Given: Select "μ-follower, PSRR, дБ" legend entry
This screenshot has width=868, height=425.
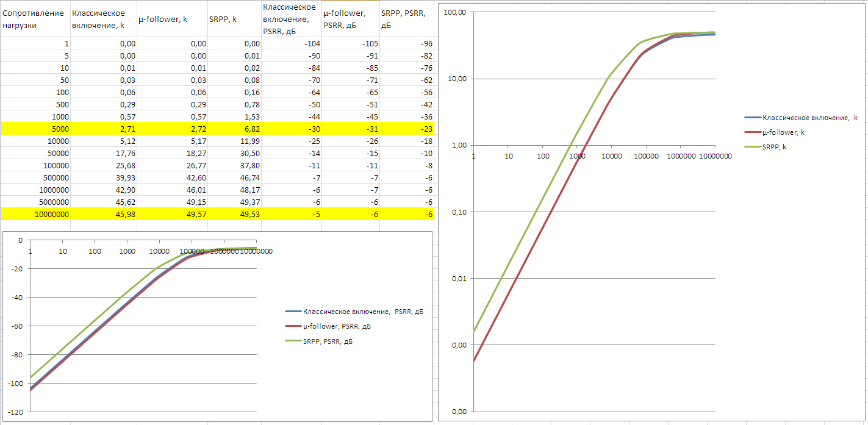Looking at the screenshot, I should click(x=337, y=326).
